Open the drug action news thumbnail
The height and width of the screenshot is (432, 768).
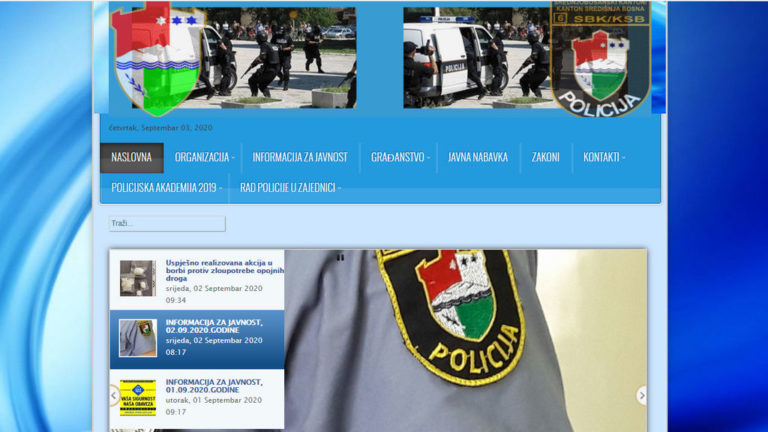pos(138,278)
